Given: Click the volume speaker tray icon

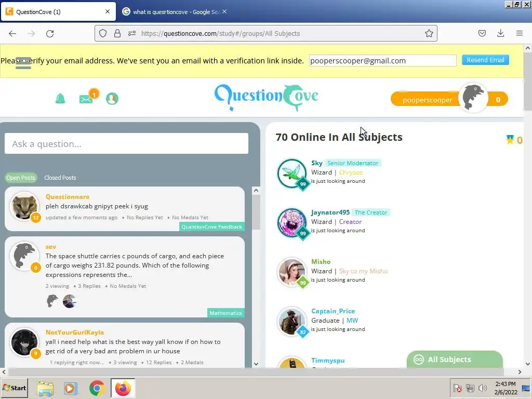Looking at the screenshot, I should tap(482, 388).
